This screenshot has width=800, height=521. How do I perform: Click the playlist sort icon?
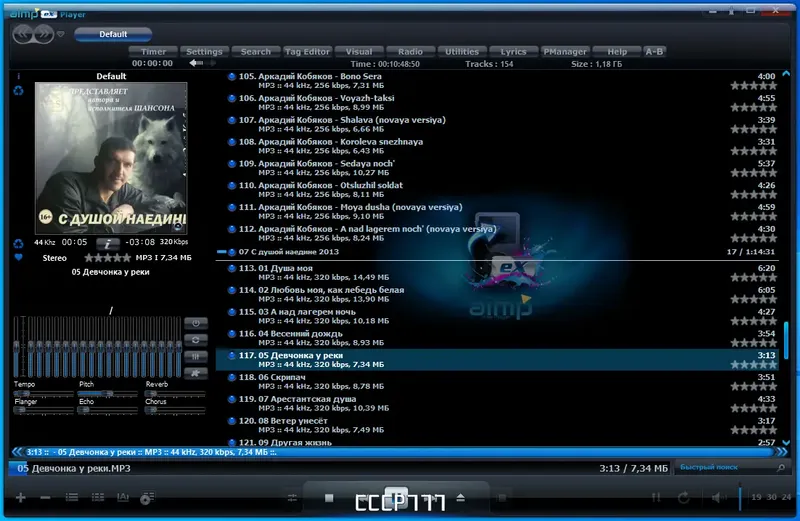point(123,497)
